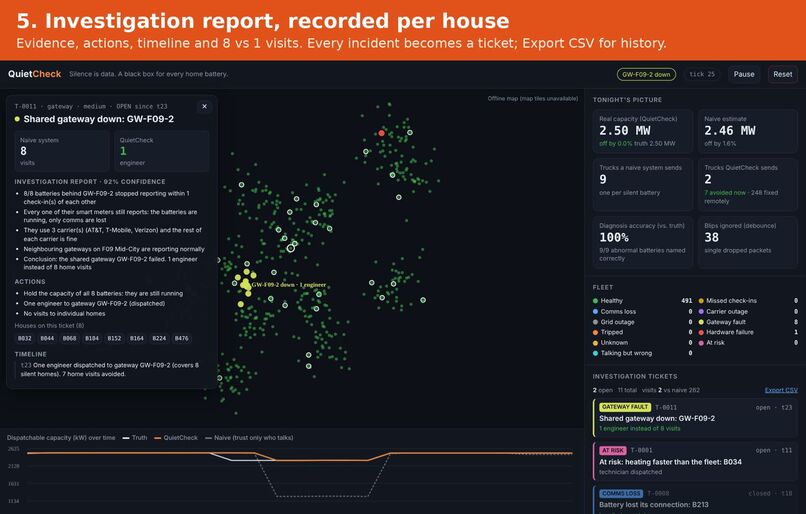Click the Naive estimate 2.46 MW card
Viewport: 806px width, 514px height.
pyautogui.click(x=747, y=132)
